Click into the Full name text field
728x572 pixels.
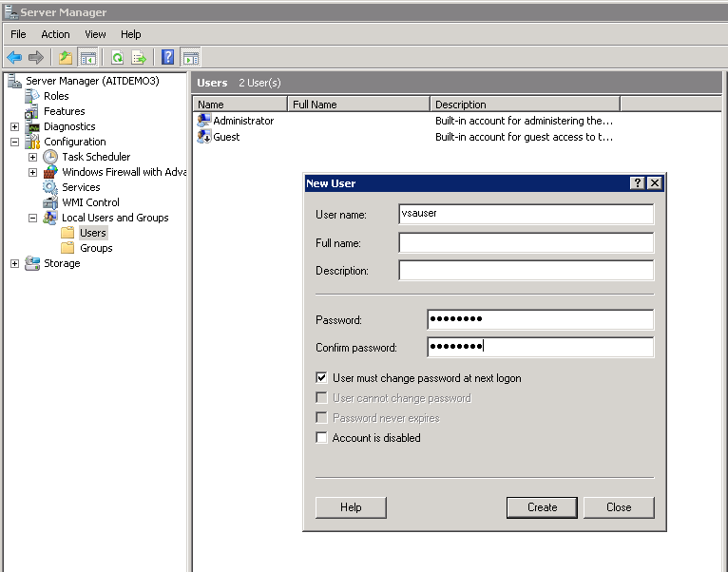(526, 243)
